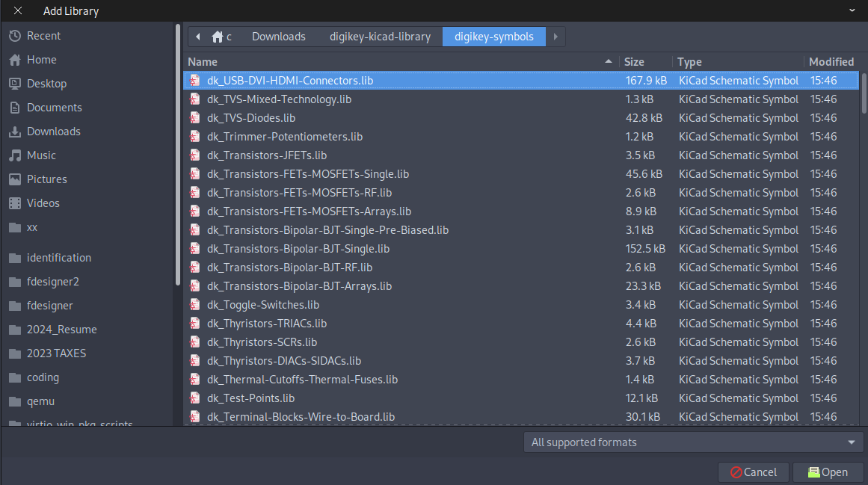Select dk_Terminal-Blocks-Wire-to-Board.lib

click(521, 416)
